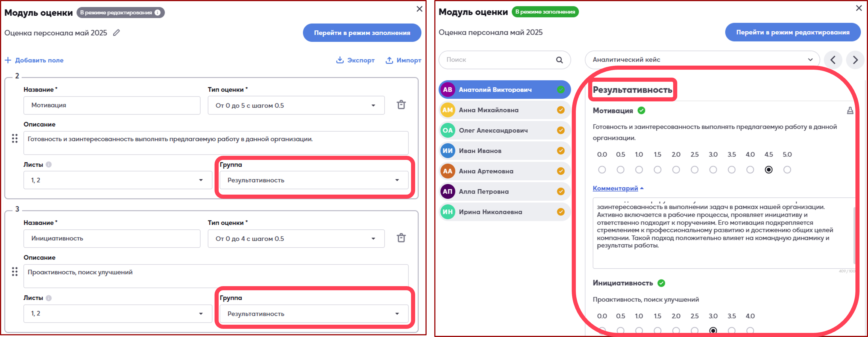This screenshot has width=868, height=337.
Task: Go to the next sheet with the right arrow
Action: [x=855, y=60]
